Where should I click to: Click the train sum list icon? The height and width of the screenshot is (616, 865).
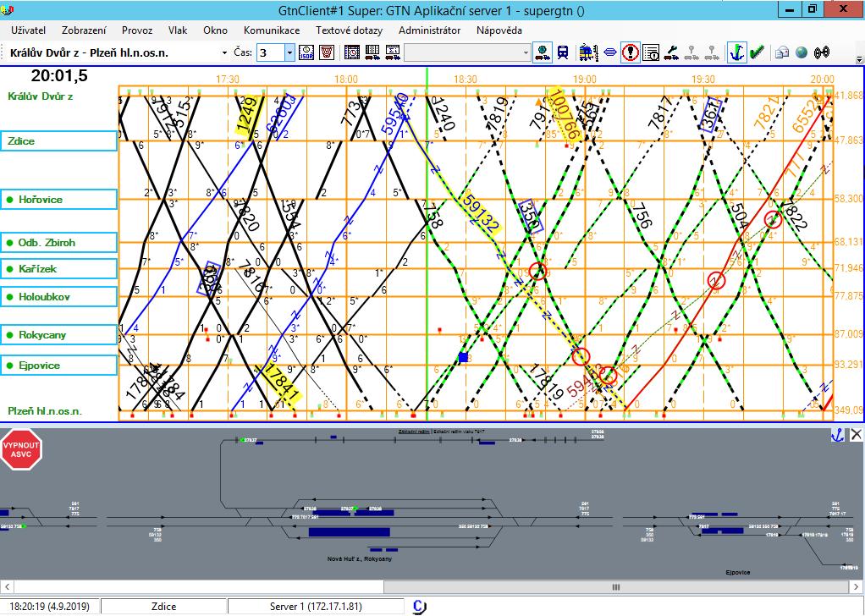pos(393,52)
